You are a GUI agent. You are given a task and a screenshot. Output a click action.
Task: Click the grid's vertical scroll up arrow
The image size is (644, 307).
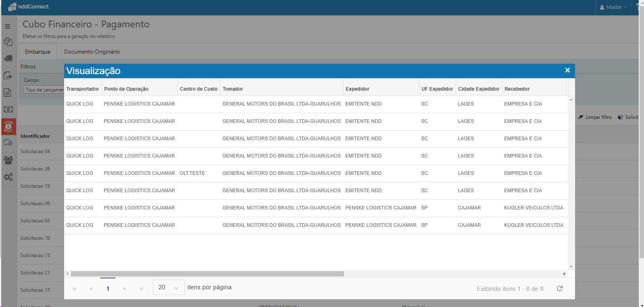tap(571, 100)
